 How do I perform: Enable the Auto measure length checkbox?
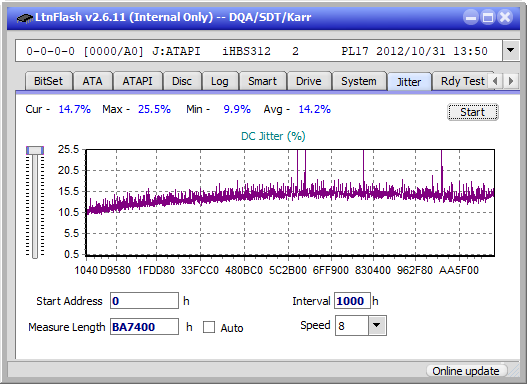(x=209, y=327)
